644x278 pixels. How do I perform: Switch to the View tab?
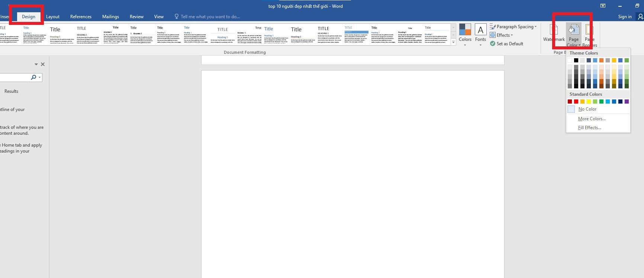(x=159, y=17)
